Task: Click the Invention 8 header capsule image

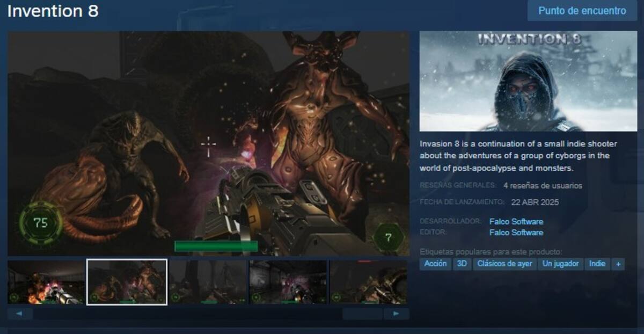Action: click(x=528, y=81)
